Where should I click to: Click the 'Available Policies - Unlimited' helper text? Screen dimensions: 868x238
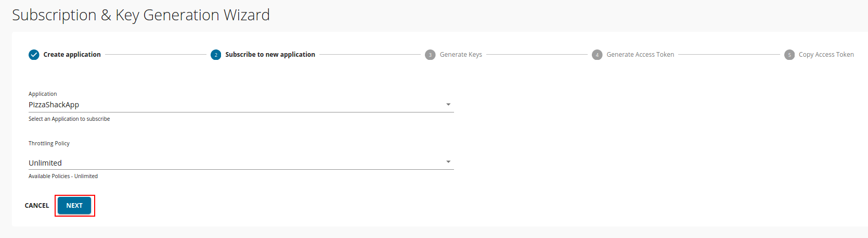(63, 177)
